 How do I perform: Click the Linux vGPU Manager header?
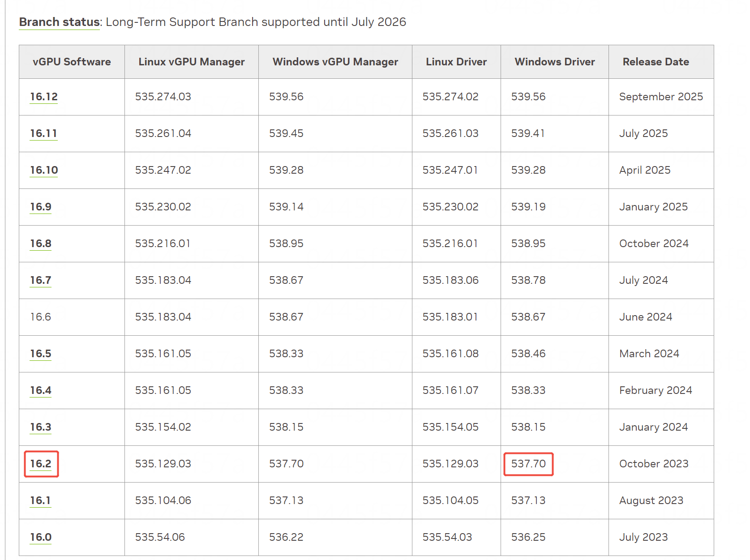tap(192, 62)
